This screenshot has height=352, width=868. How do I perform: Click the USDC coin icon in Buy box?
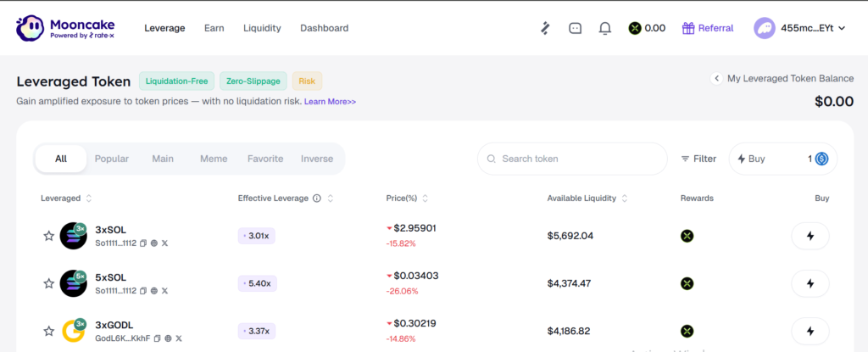point(821,159)
